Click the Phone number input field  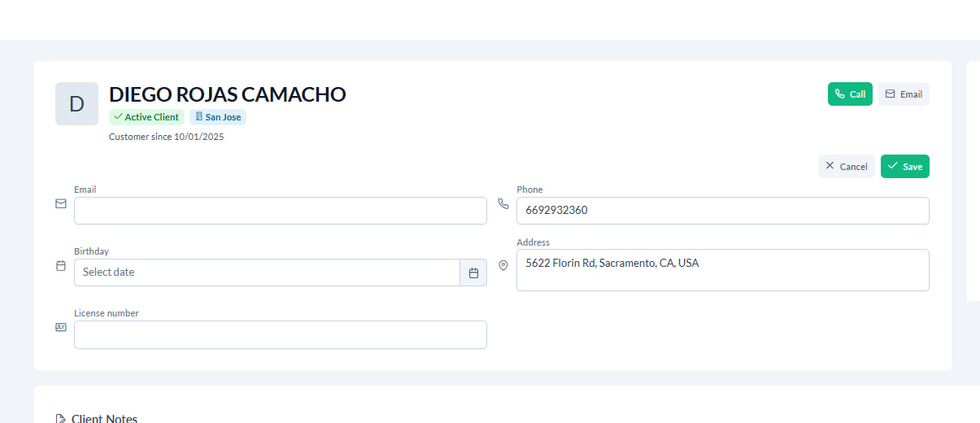click(722, 211)
